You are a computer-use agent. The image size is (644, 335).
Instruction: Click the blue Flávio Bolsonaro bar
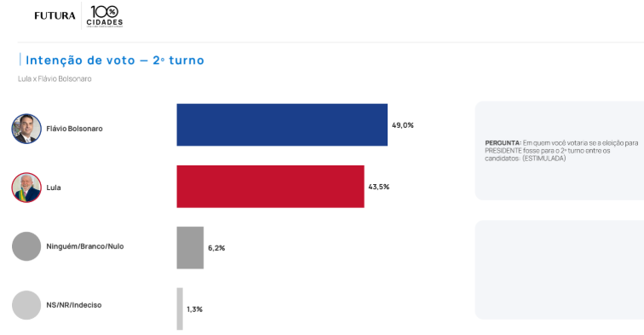[282, 125]
